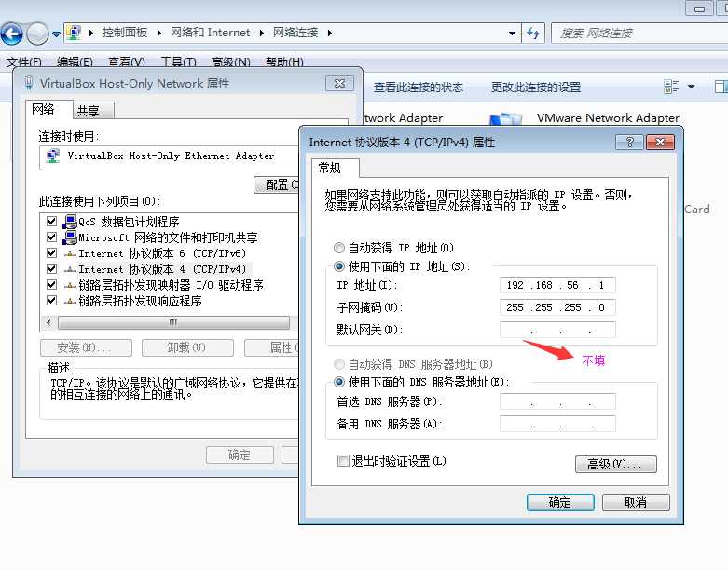Open the 查看(V) menu

point(126,61)
